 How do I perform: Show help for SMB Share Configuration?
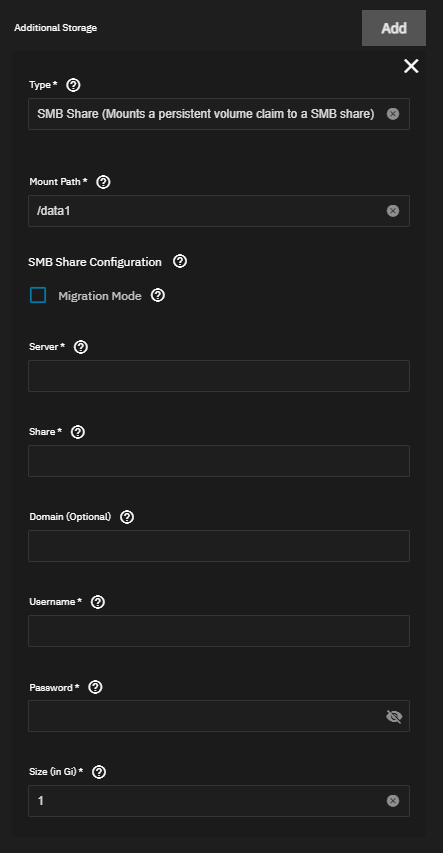(180, 261)
